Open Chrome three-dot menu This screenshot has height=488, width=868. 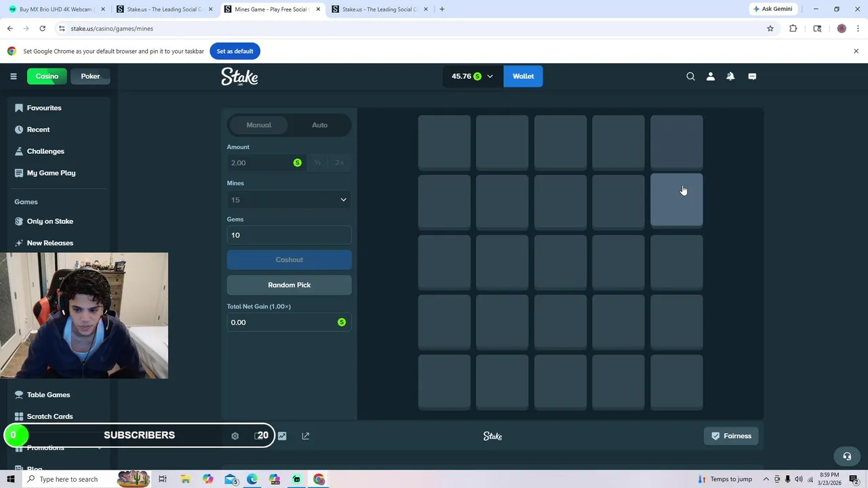coord(858,28)
